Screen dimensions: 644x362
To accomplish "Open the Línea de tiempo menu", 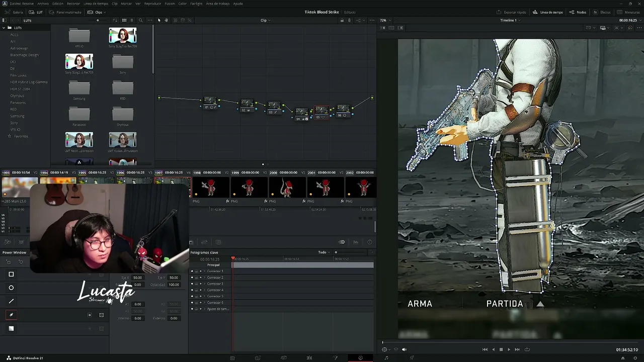I will point(96,4).
